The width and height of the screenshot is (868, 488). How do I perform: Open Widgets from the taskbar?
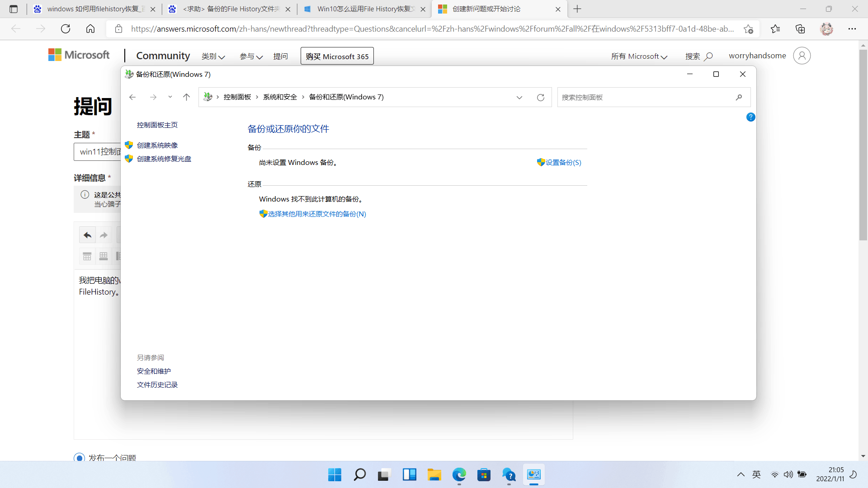click(410, 475)
